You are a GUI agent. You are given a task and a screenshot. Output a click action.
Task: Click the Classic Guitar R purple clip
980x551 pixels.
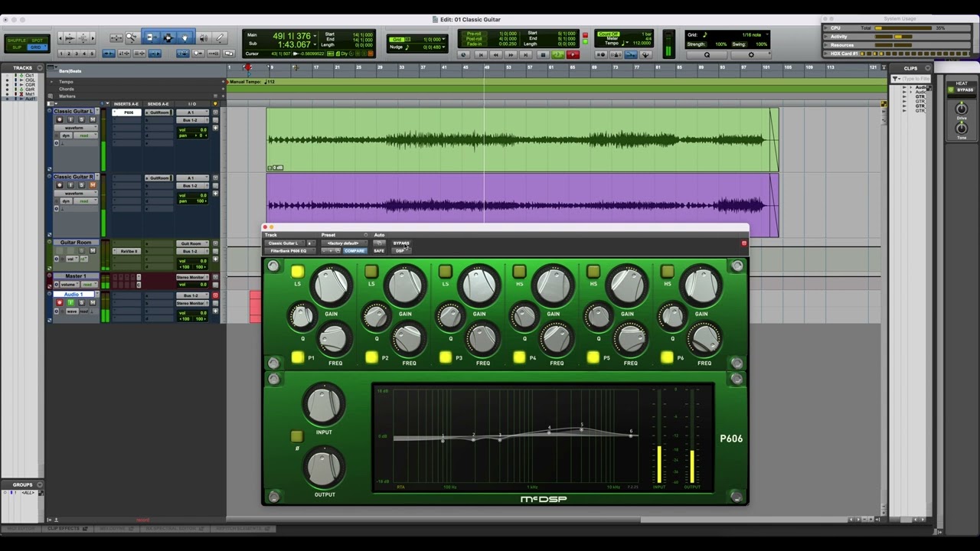[522, 204]
